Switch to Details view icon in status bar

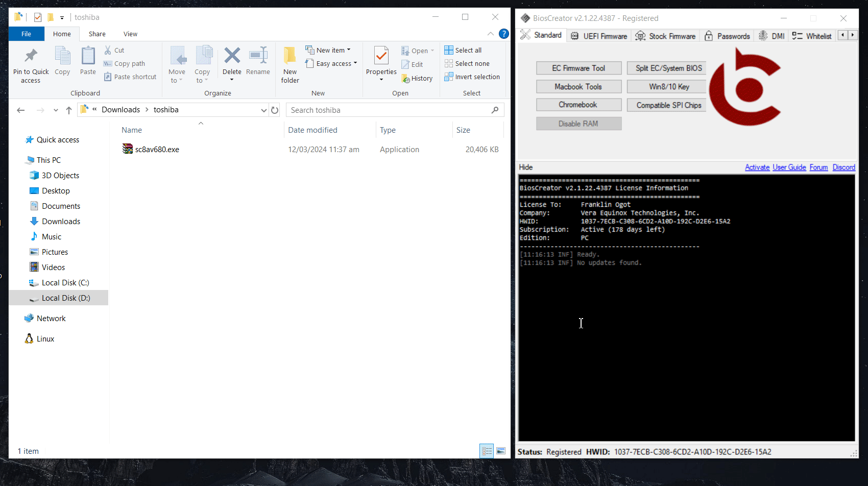tap(487, 451)
